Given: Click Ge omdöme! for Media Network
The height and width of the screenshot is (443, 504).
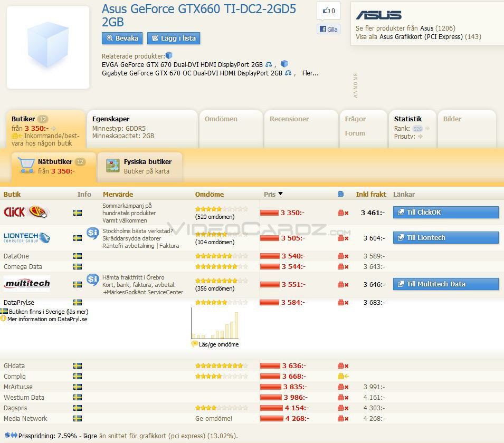Looking at the screenshot, I should click(213, 419).
